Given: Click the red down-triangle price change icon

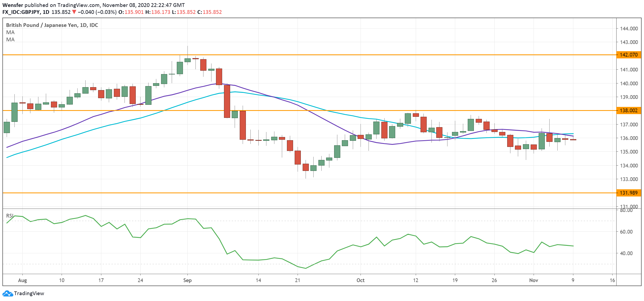Looking at the screenshot, I should 74,12.
